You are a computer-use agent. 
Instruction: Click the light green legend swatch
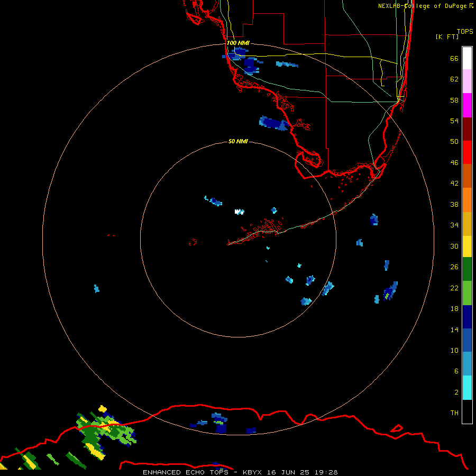467,293
